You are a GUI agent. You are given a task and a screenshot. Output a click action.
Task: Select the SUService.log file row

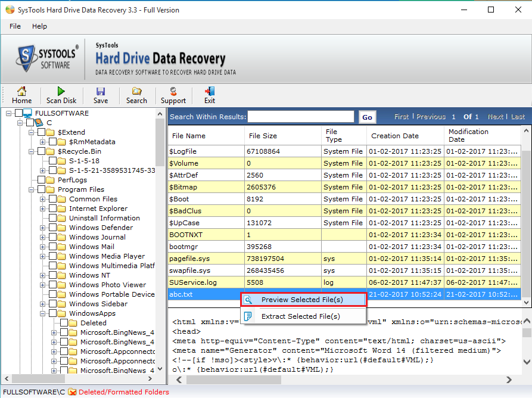[x=344, y=282]
